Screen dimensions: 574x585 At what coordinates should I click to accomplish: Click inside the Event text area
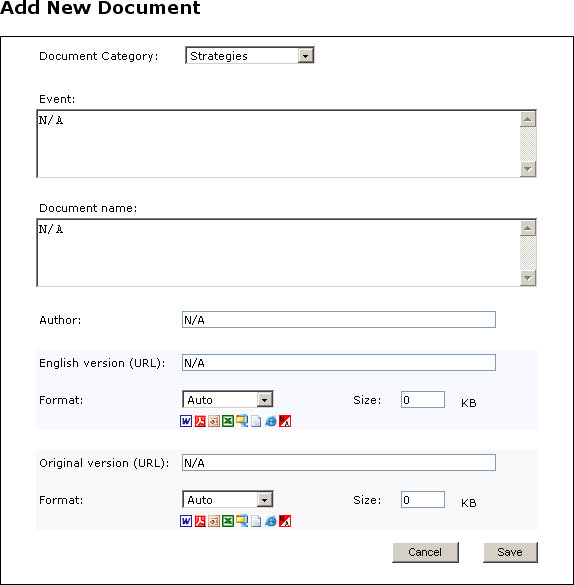(278, 144)
